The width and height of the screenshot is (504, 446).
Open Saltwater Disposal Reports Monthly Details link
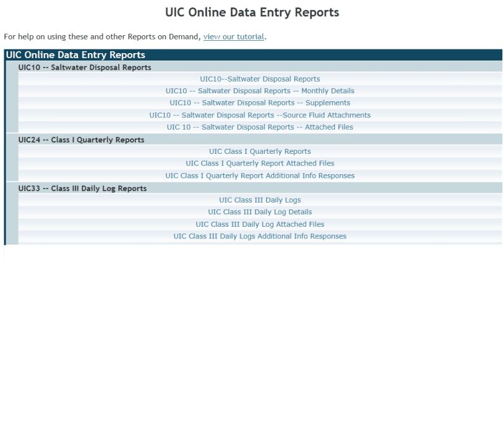point(260,91)
